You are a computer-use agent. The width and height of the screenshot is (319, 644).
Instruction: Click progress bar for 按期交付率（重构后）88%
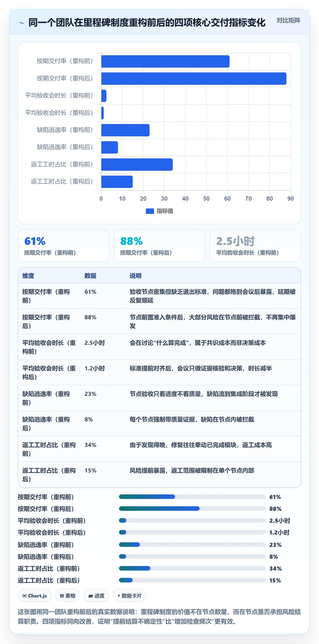coord(192,508)
